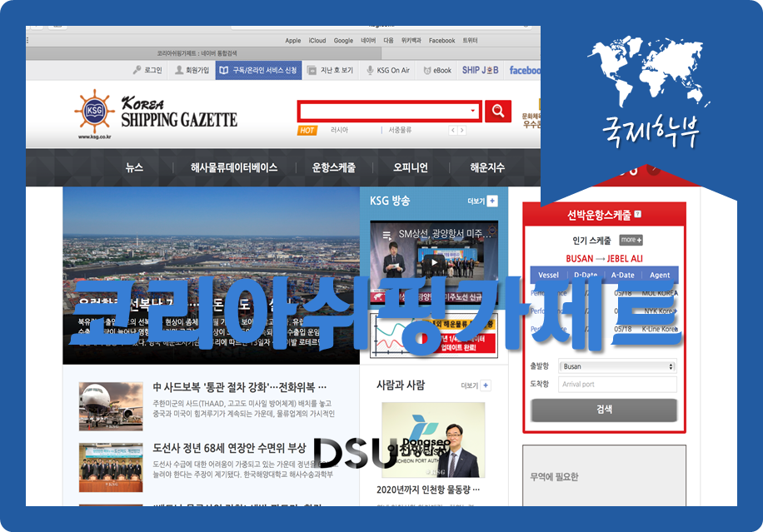Screen dimensions: 763x532
Task: Select the 코리아쉬핑가제트 네이버 통합검색 tab
Action: pos(197,53)
